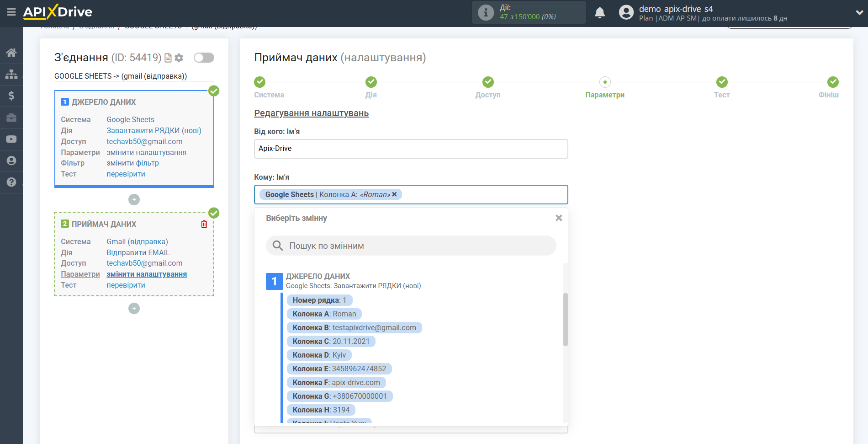Image resolution: width=868 pixels, height=444 pixels.
Task: Click 'ДЖЕРЕЛО ДАНИХ' group header in picker
Action: [318, 276]
